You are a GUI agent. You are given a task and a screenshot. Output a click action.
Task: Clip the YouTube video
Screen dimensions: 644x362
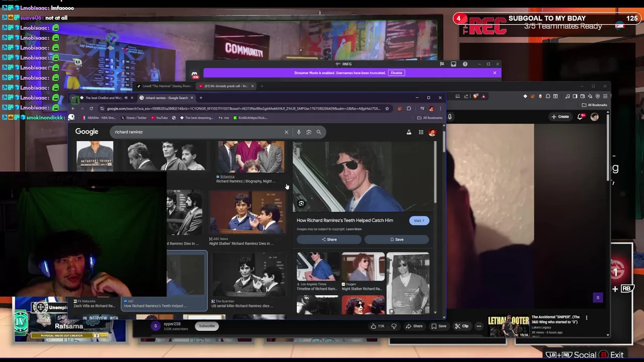(x=461, y=326)
